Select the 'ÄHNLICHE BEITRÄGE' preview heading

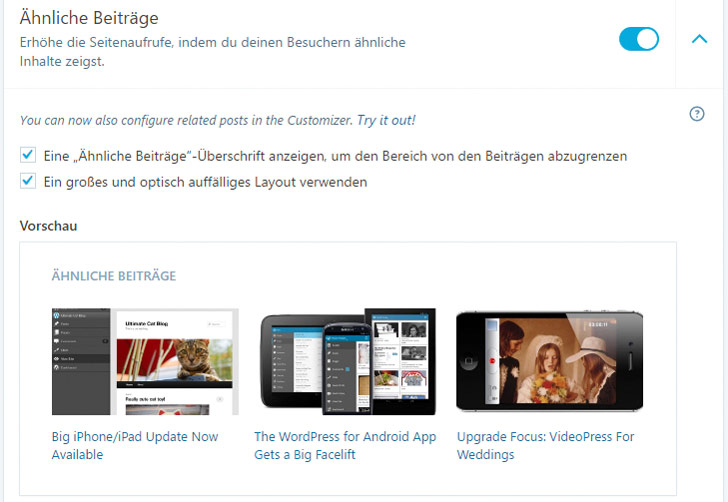(114, 276)
